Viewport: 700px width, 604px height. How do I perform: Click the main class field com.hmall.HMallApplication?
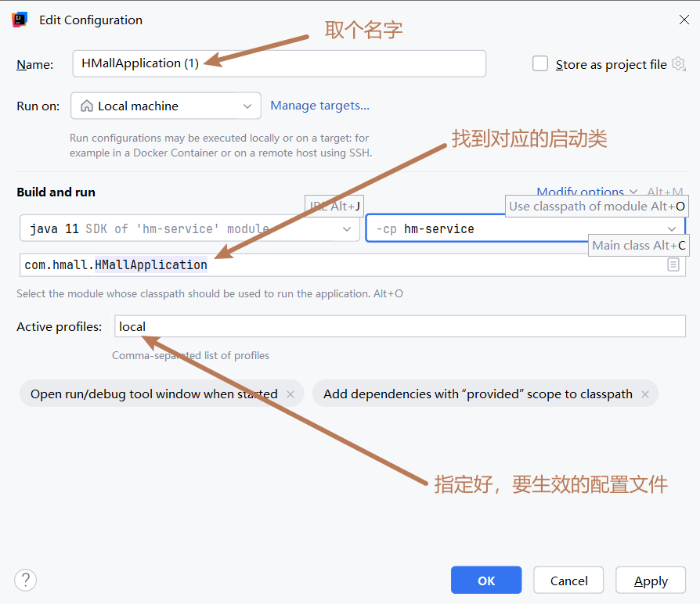pos(352,265)
